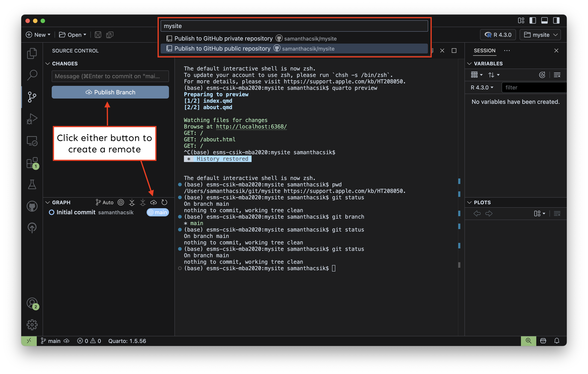Select the Source Control activity bar icon

click(32, 97)
